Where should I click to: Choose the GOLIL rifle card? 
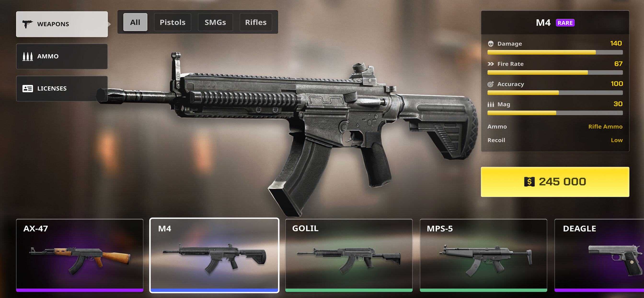349,255
